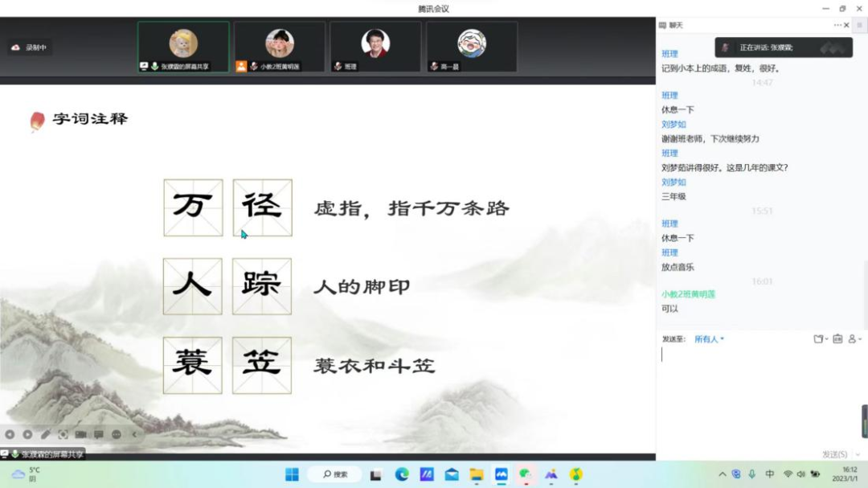Advance to next slide in presentation toolbar
868x488 pixels.
tap(27, 434)
